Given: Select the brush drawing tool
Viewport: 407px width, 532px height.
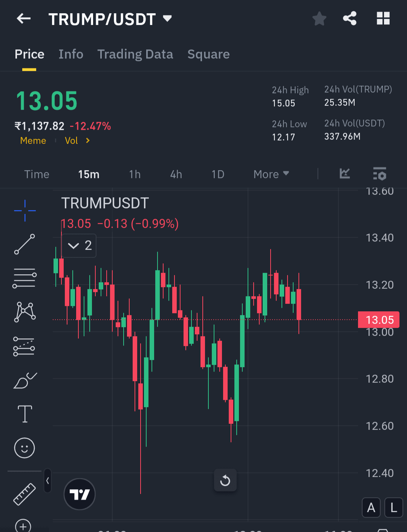Looking at the screenshot, I should pos(25,380).
